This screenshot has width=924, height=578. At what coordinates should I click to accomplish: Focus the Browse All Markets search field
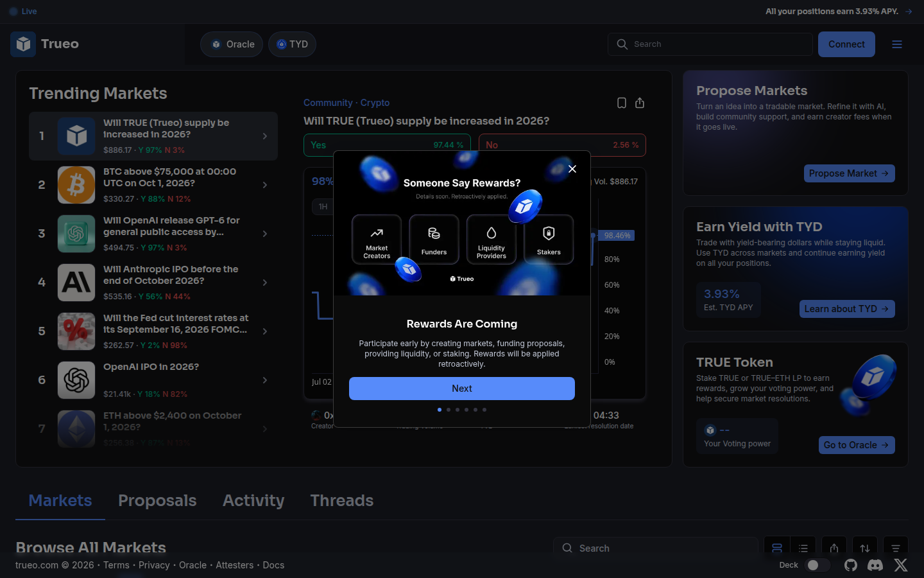[x=656, y=548]
